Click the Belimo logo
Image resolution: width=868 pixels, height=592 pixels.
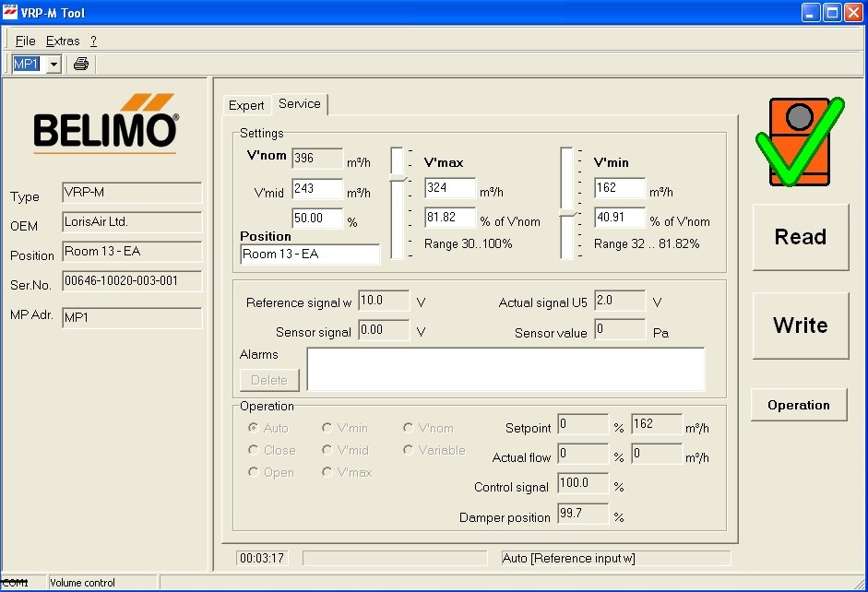(106, 124)
